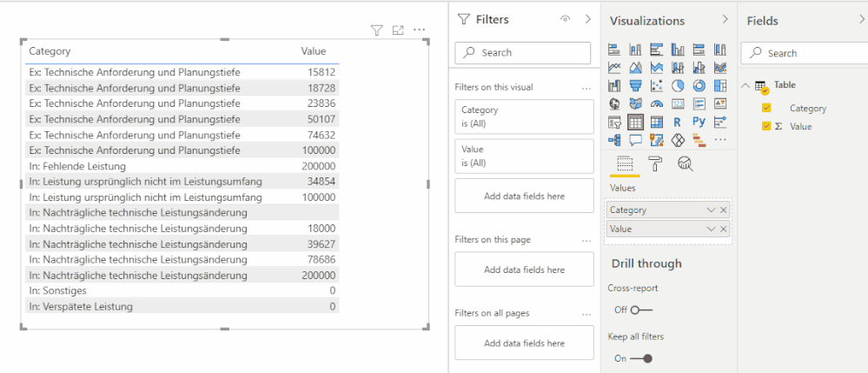868x373 pixels.
Task: Select the waterfall chart visual
Action: click(x=614, y=85)
